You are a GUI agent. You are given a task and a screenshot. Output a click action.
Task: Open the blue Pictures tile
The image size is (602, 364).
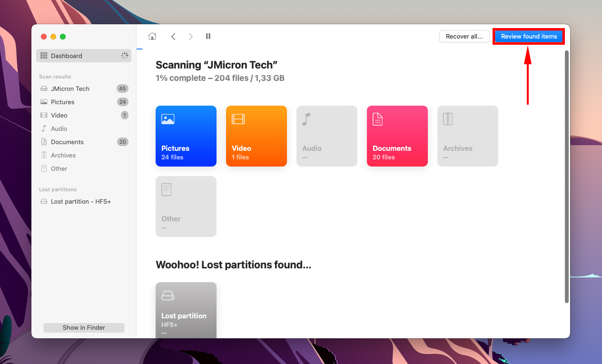(186, 136)
